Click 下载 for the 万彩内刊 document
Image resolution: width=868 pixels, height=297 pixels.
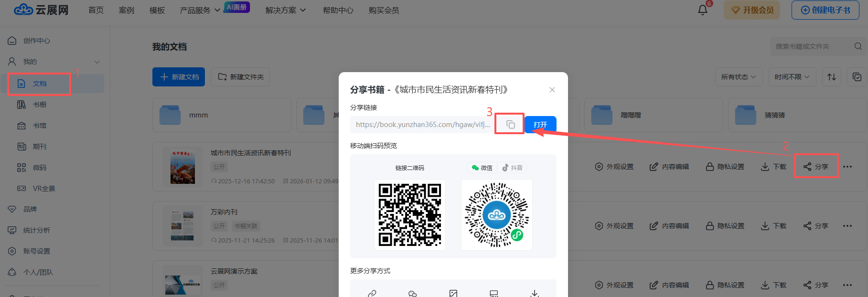pos(773,226)
